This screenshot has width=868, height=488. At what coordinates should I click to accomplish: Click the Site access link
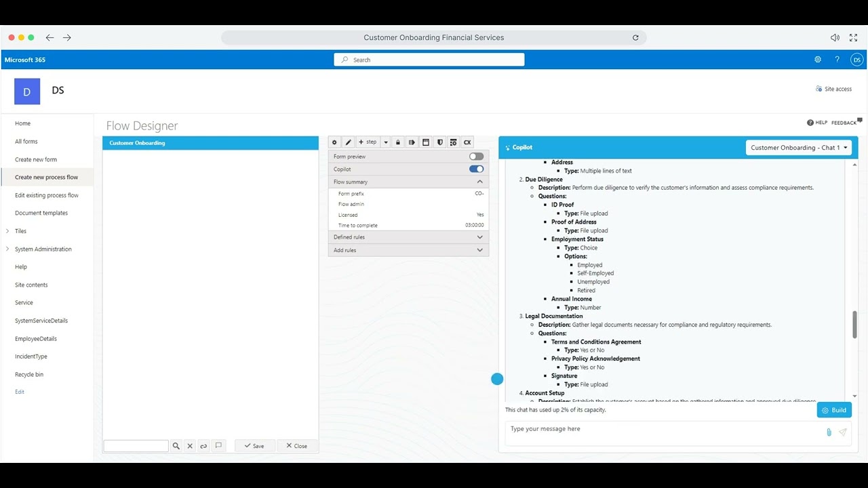click(x=833, y=89)
